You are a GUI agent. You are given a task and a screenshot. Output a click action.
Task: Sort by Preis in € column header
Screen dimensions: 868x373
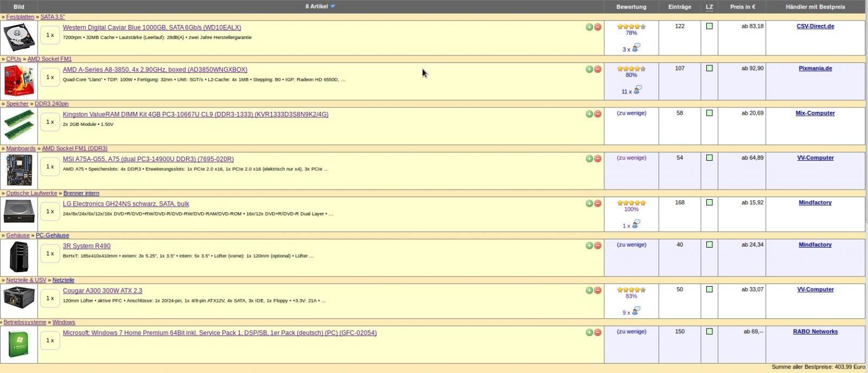742,7
